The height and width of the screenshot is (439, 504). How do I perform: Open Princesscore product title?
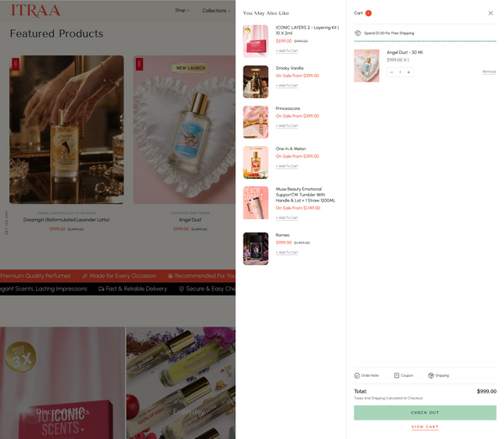coord(287,108)
